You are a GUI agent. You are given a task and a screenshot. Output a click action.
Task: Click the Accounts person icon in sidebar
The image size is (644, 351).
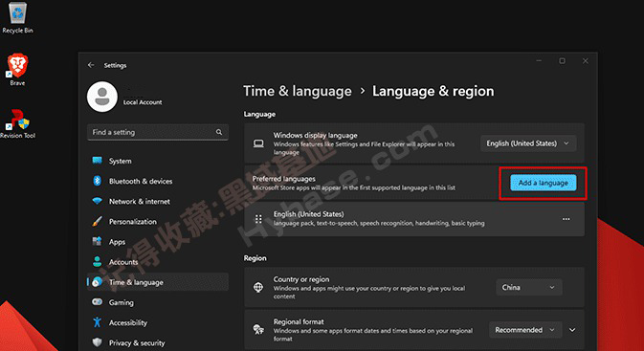[98, 261]
